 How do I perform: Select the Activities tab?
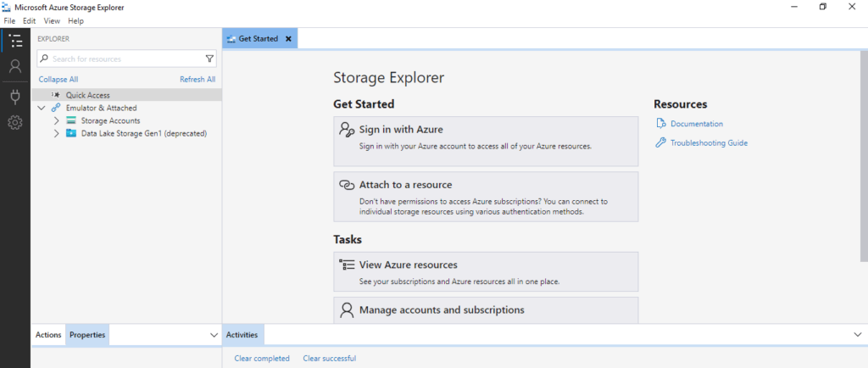[242, 335]
